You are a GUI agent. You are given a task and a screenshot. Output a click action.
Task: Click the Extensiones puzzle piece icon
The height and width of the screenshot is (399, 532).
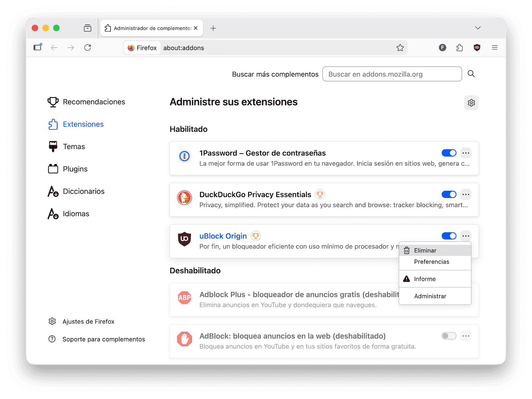coord(53,124)
